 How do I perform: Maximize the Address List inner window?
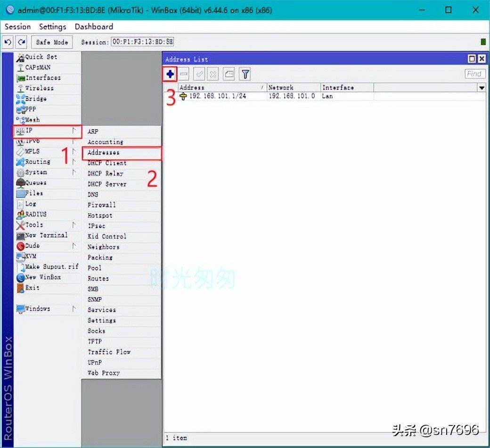pos(472,59)
